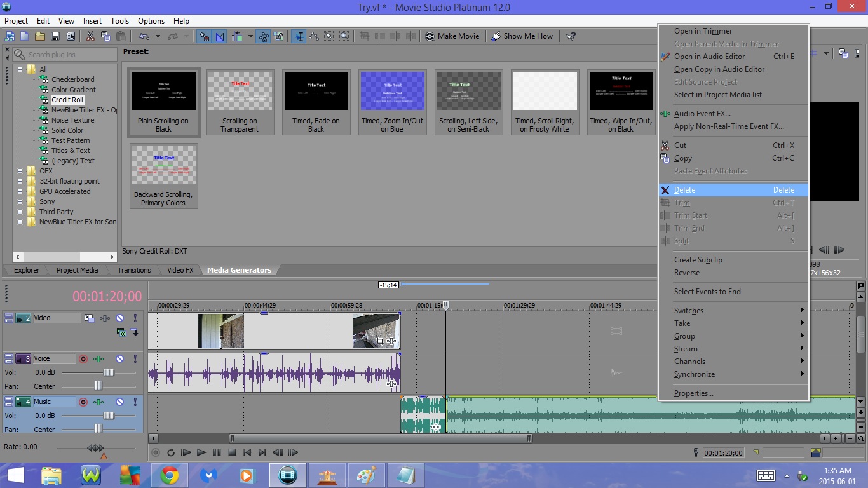Mute the Voice track

(119, 359)
